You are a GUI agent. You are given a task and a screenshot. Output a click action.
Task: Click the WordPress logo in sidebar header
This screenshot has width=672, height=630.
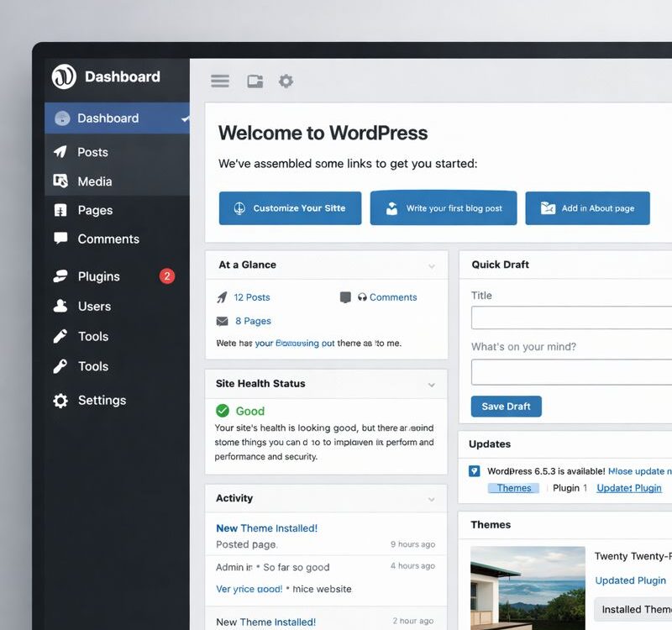[64, 76]
